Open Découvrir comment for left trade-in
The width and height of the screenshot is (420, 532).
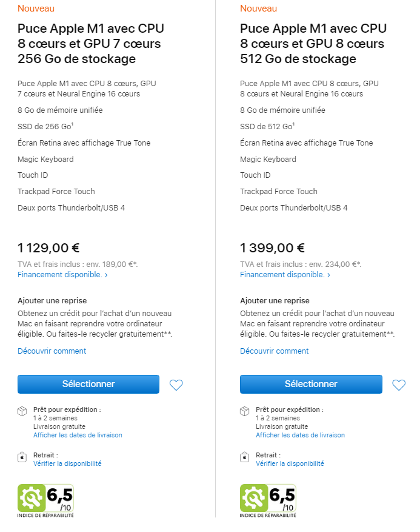52,351
